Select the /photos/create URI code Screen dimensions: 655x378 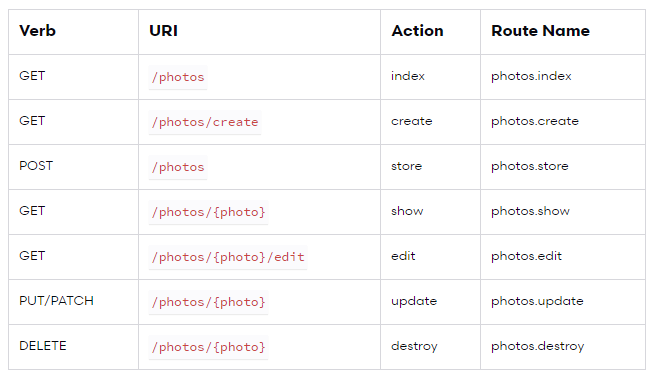coord(205,122)
